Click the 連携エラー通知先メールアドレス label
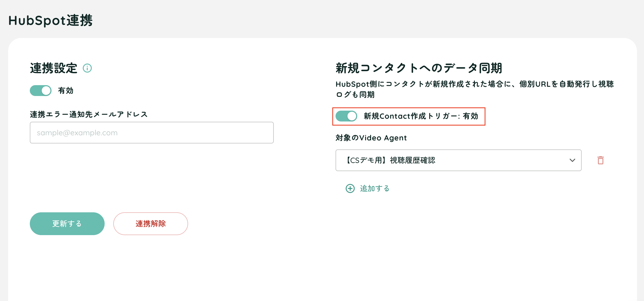Image resolution: width=644 pixels, height=301 pixels. [89, 114]
